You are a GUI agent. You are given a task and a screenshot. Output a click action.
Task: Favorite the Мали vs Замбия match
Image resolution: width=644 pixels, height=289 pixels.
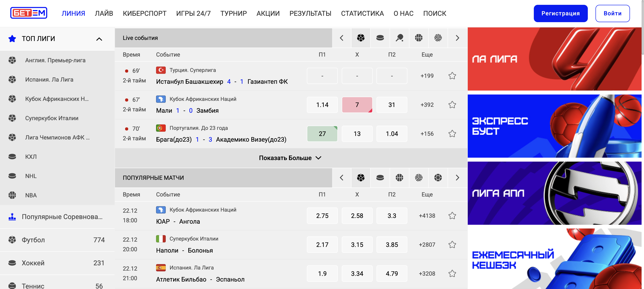coord(452,105)
